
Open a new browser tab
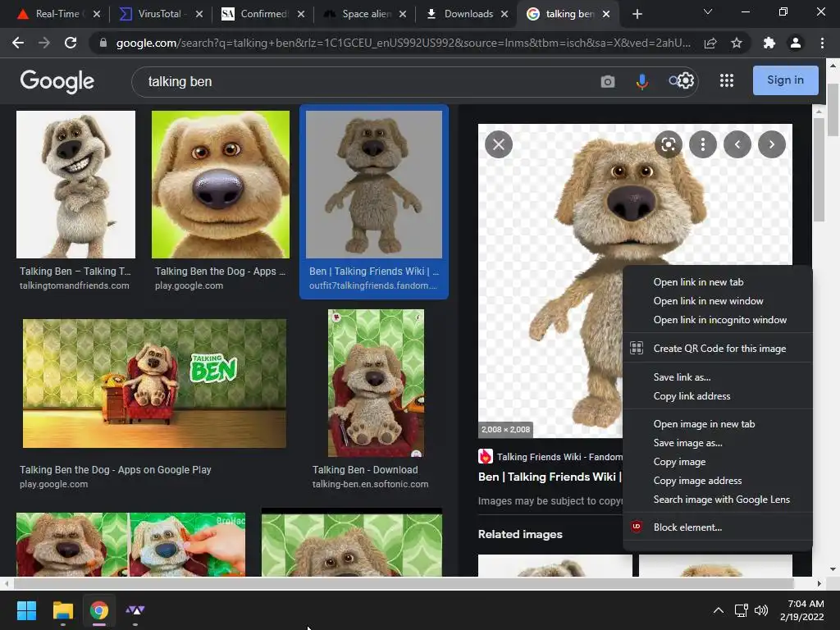point(637,14)
